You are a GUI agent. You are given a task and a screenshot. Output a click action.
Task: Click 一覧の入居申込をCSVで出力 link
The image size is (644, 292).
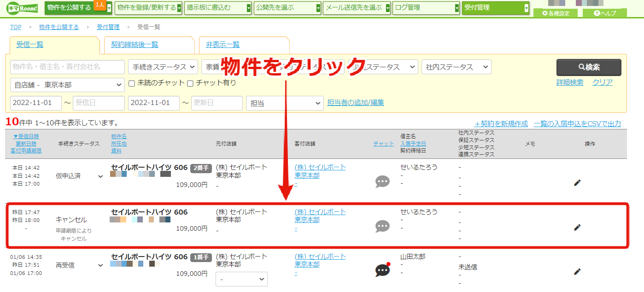pos(577,123)
